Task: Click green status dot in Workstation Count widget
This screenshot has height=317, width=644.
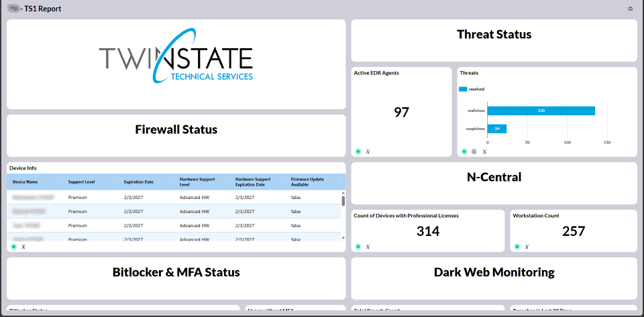Action: tap(517, 247)
